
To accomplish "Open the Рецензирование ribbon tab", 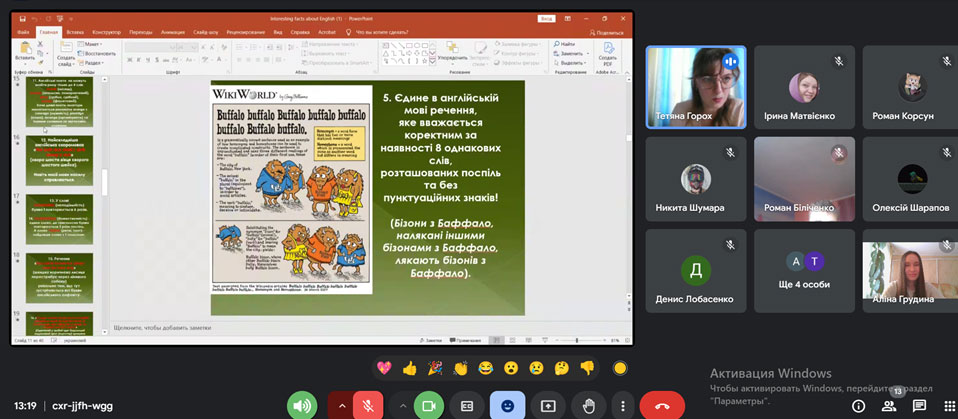I will click(x=247, y=32).
